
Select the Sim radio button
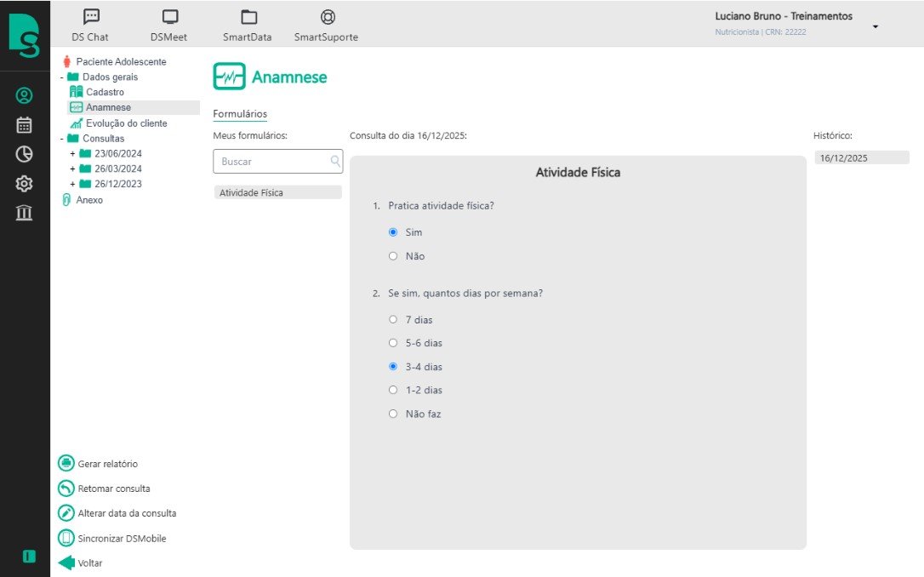point(393,232)
